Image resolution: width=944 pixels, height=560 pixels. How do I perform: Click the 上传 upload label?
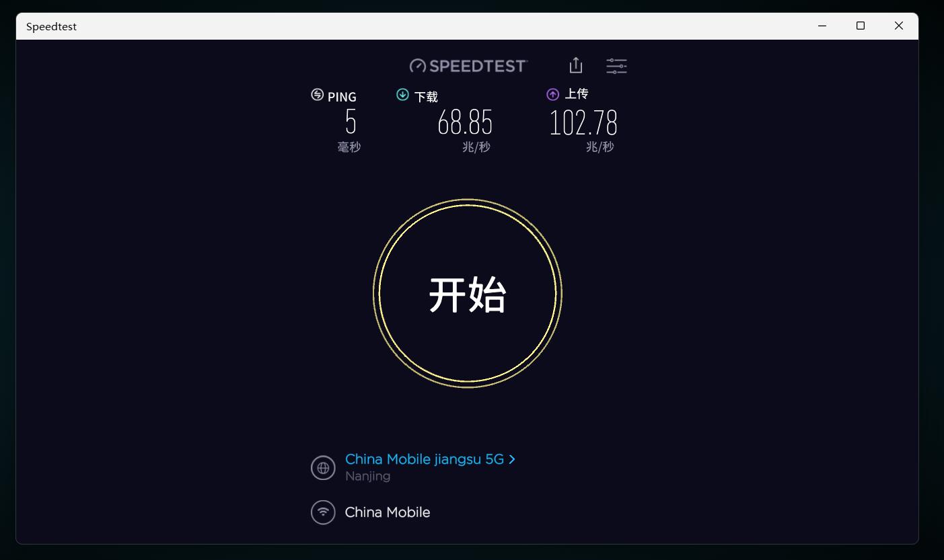577,94
